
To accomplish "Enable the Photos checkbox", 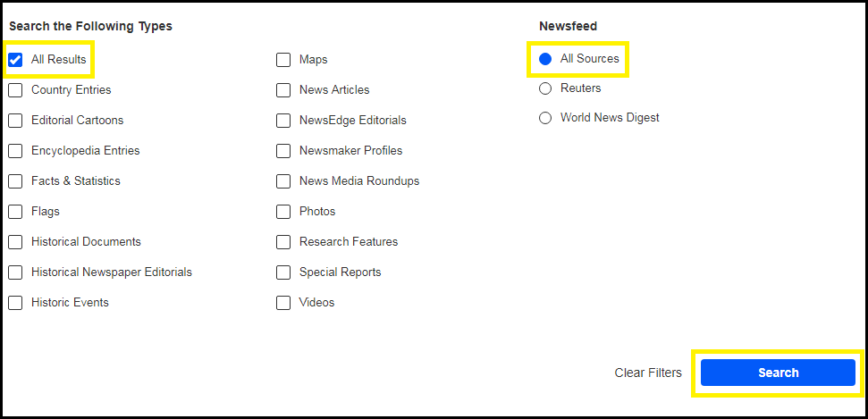I will point(283,212).
